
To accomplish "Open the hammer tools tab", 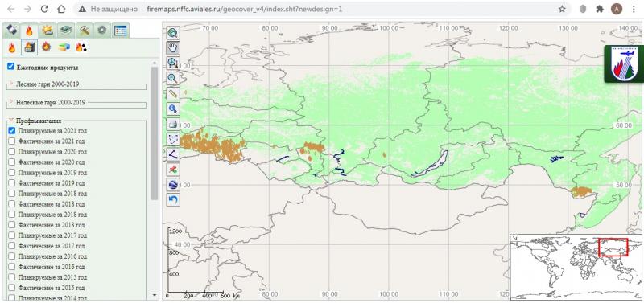I will click(85, 30).
